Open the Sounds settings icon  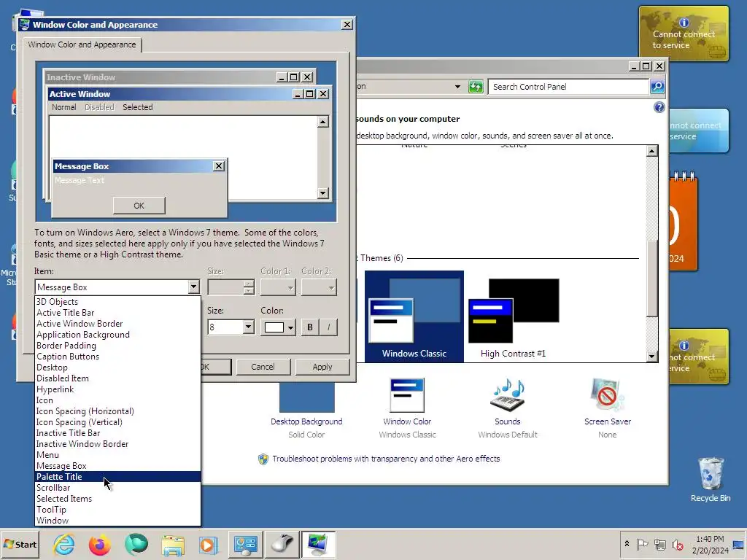point(508,395)
